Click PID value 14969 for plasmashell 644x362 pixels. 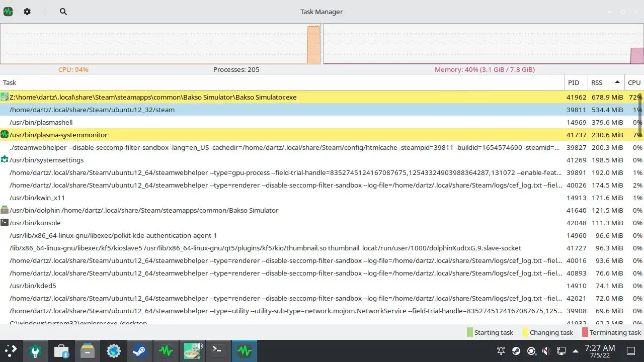point(577,122)
